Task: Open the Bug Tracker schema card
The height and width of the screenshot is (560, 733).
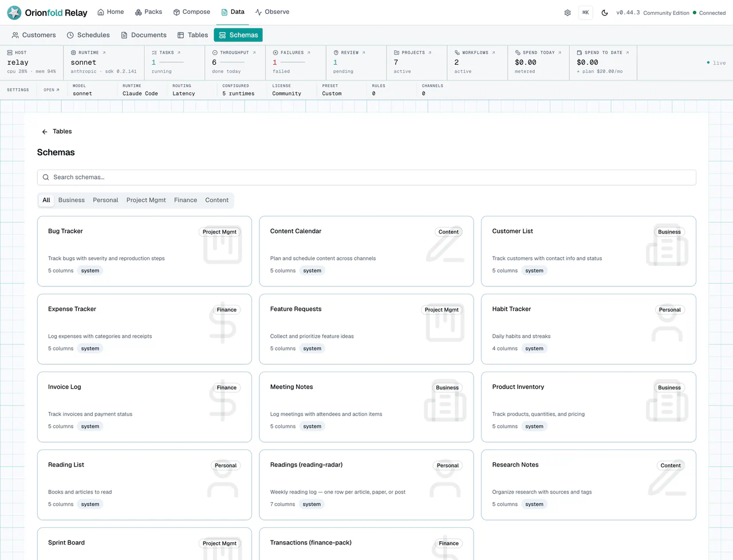Action: pos(144,251)
